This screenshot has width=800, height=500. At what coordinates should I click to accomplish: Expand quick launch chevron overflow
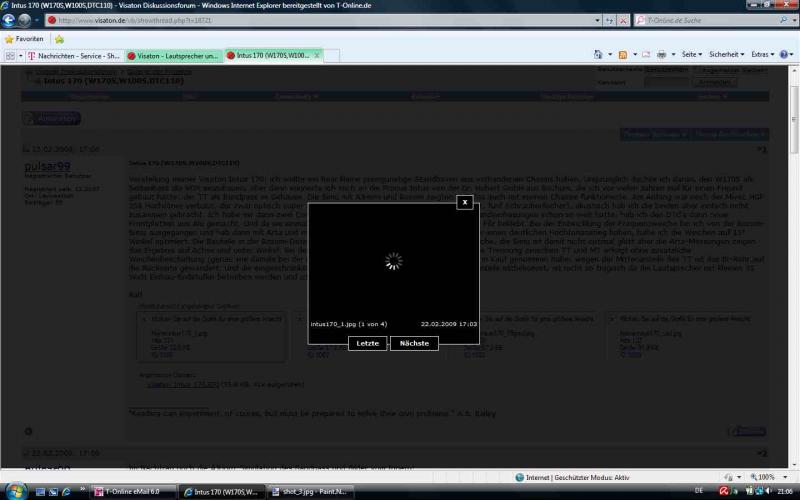82,490
